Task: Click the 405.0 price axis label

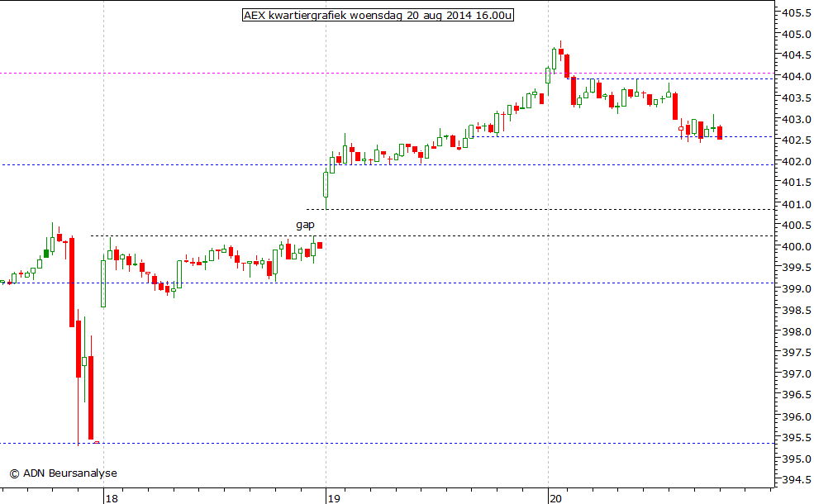Action: [796, 34]
